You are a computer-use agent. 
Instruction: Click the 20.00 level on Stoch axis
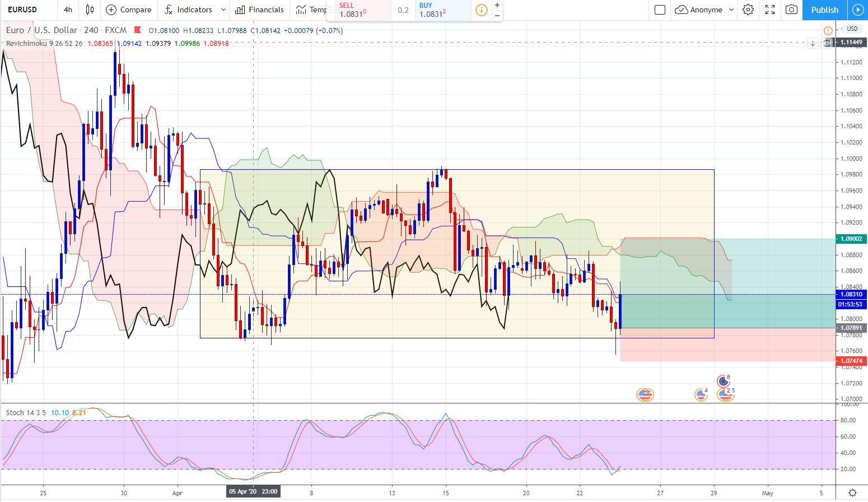click(x=848, y=469)
